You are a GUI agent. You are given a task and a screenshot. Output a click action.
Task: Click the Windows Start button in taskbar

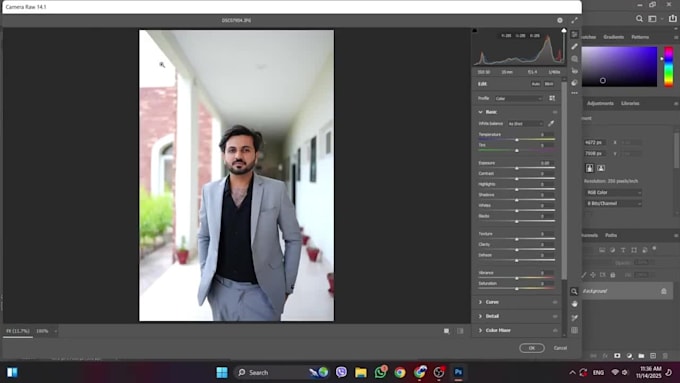click(222, 373)
